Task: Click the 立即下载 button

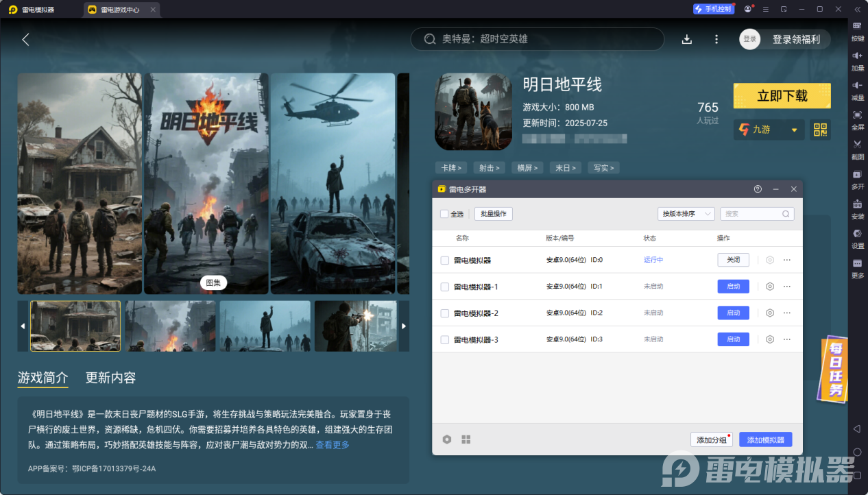Action: pyautogui.click(x=782, y=96)
